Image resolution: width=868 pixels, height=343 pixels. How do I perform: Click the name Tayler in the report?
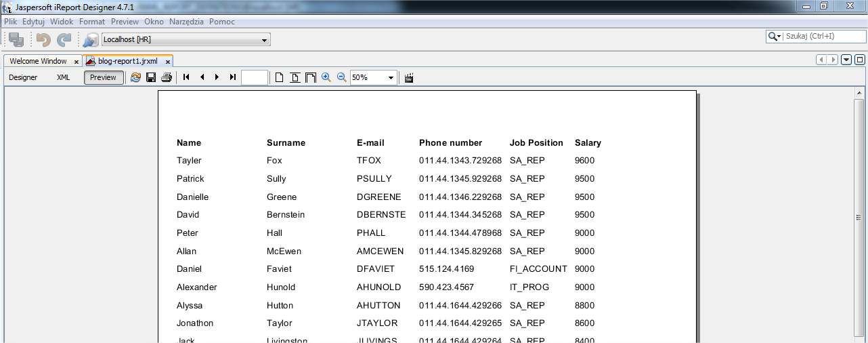[189, 161]
